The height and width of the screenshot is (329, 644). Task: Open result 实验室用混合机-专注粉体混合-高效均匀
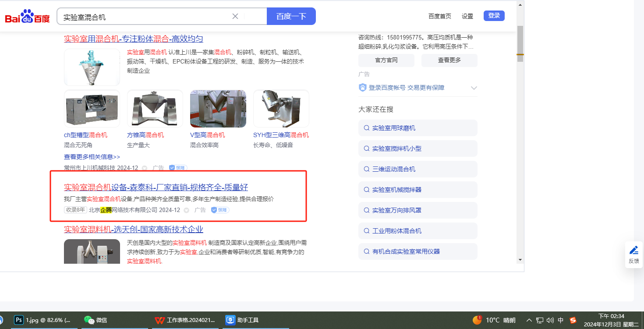(134, 39)
